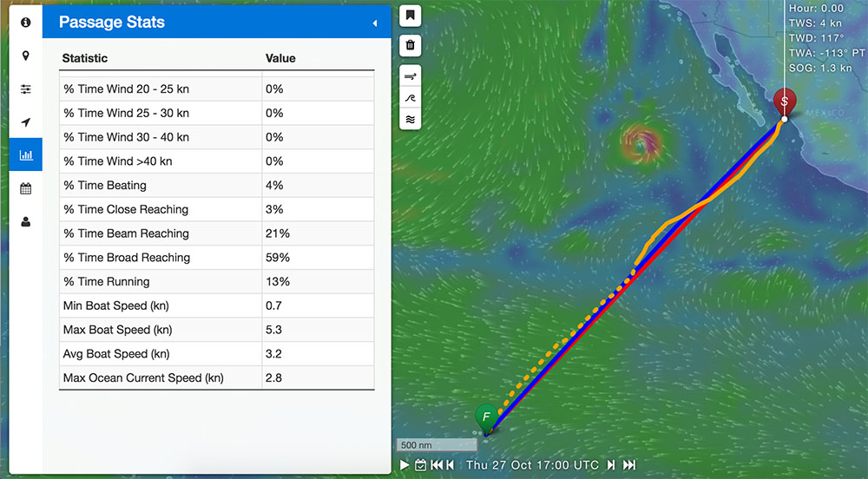Screen dimensions: 868x479
Task: Click the TWD: 117° readout
Action: (816, 38)
